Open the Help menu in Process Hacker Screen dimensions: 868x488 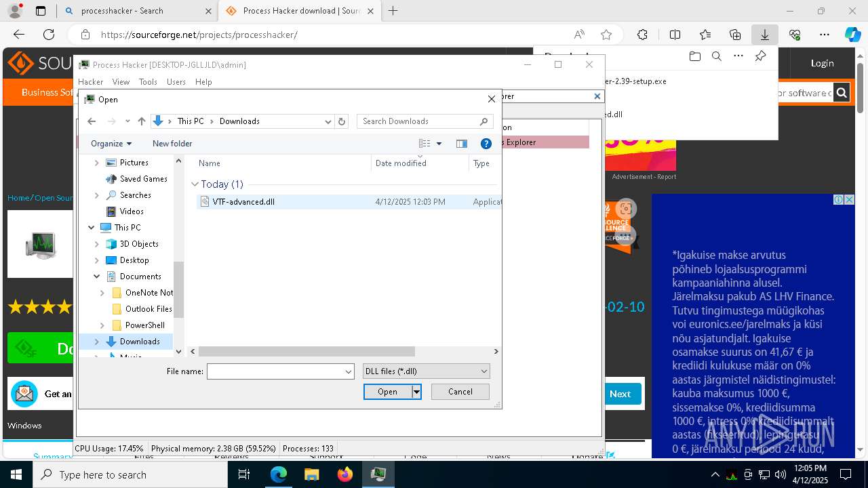tap(203, 82)
